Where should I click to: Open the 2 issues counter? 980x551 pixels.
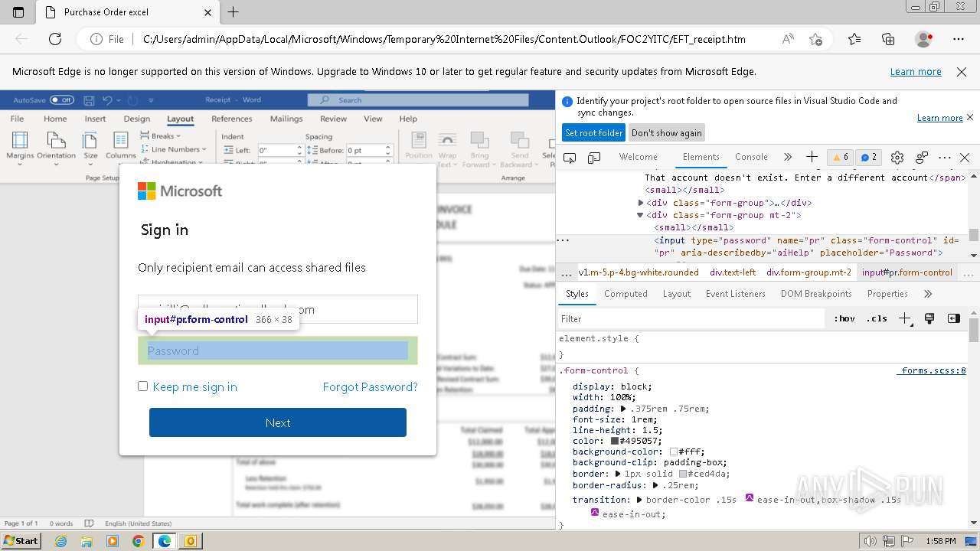tap(868, 157)
